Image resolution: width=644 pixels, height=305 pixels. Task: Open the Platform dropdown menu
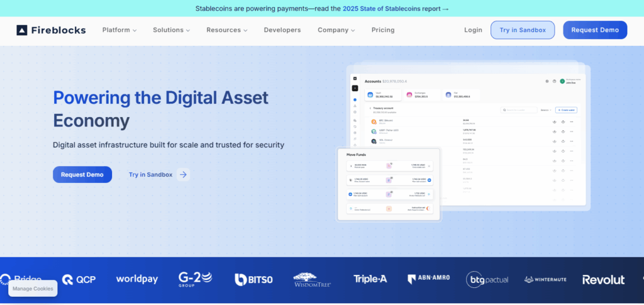(119, 30)
